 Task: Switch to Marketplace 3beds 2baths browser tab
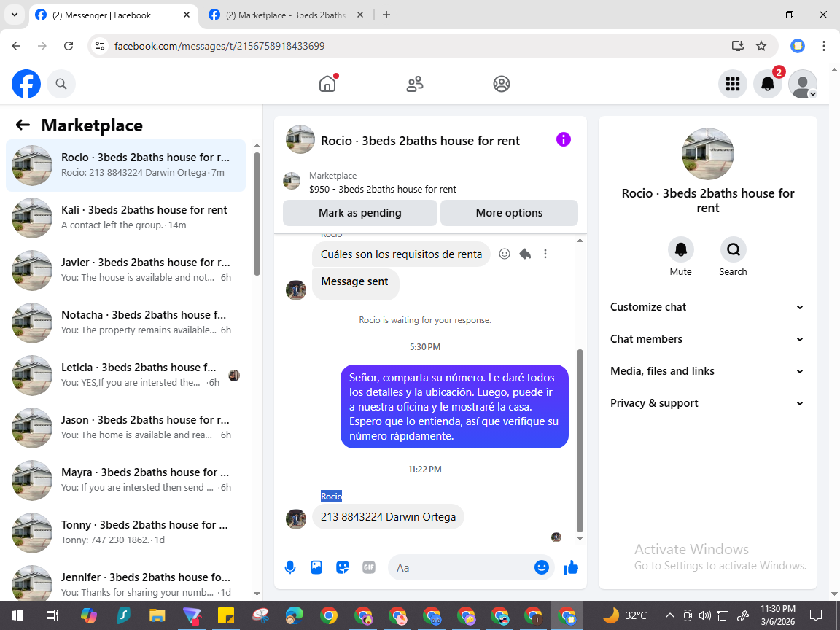(x=284, y=15)
